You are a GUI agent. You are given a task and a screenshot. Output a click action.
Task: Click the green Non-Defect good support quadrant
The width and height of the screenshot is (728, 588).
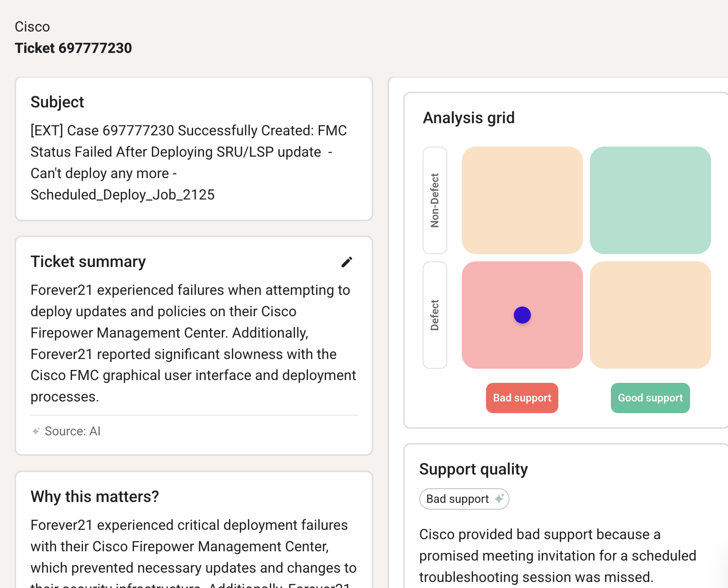click(650, 200)
